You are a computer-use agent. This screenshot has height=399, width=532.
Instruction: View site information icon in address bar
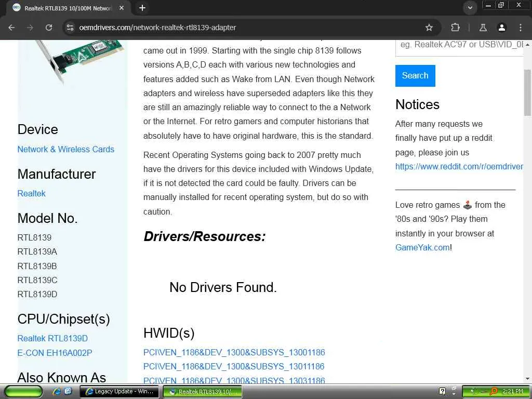tap(70, 28)
